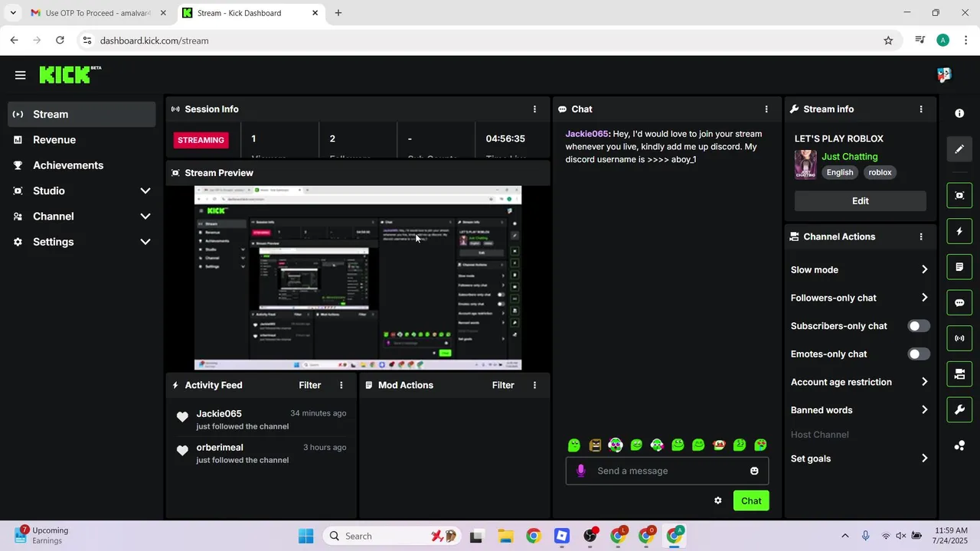Open Chat panel three-dot options
The image size is (980, 551).
(x=766, y=109)
